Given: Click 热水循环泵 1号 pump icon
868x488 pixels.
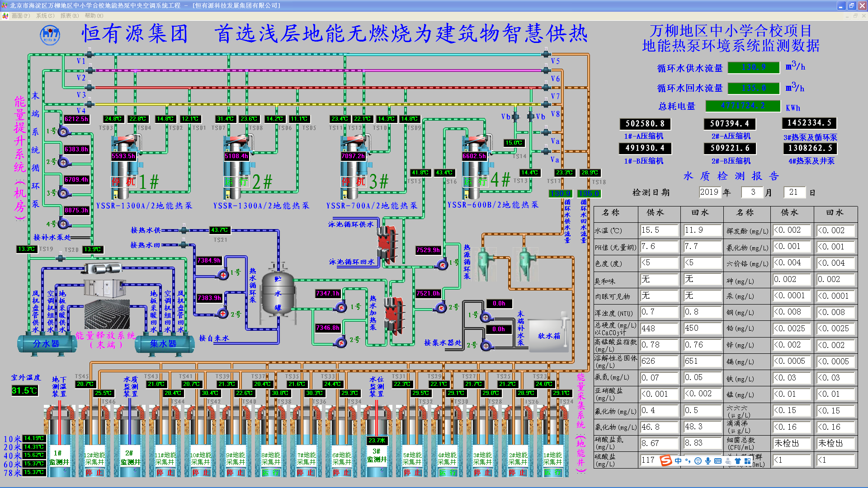Looking at the screenshot, I should [x=223, y=274].
